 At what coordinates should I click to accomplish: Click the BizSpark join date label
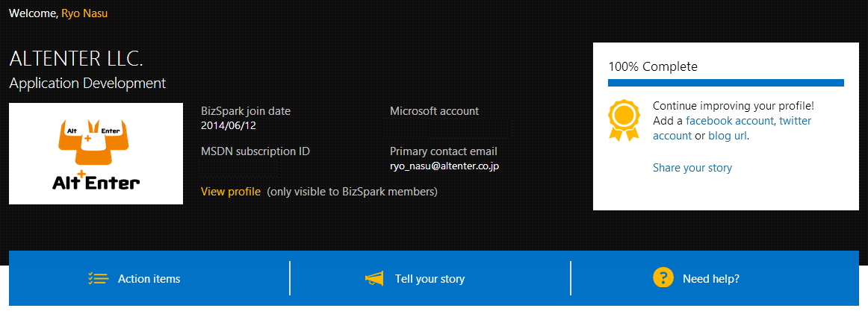coord(245,111)
